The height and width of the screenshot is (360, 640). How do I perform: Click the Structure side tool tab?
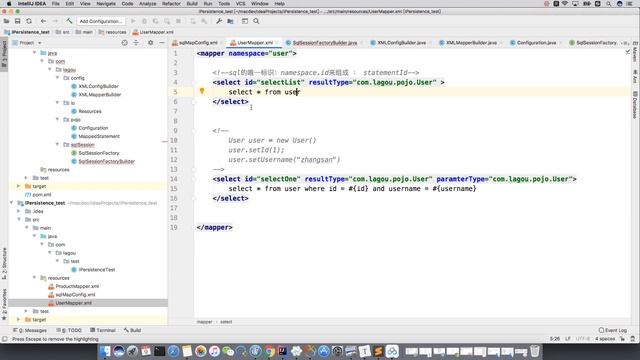[x=4, y=263]
